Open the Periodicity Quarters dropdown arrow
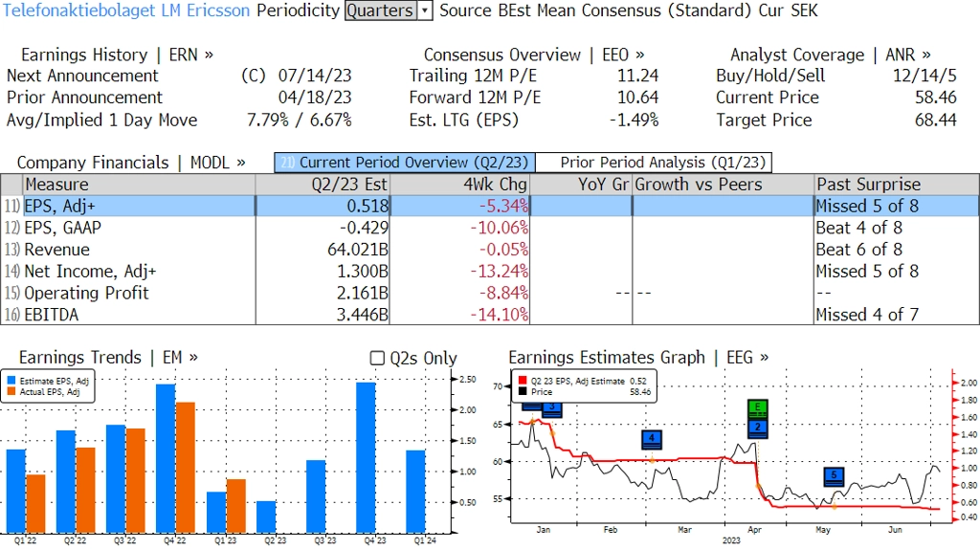Screen dimensions: 980x549 point(425,11)
